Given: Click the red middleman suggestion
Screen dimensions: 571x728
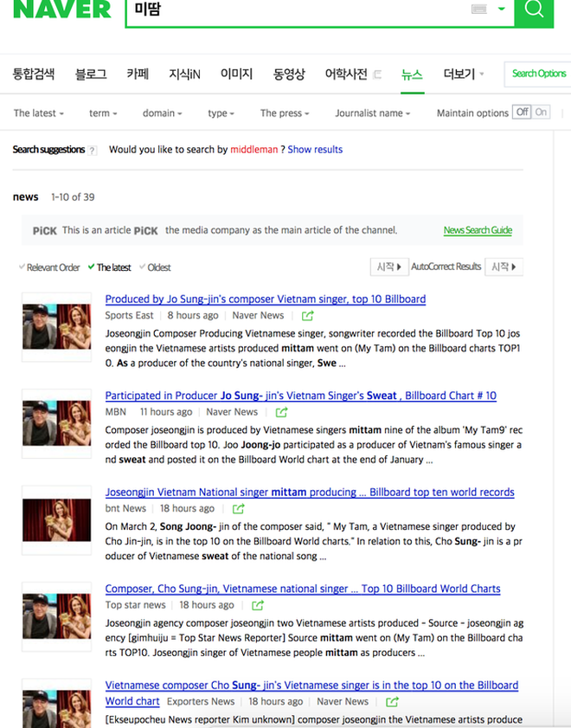Looking at the screenshot, I should 254,150.
